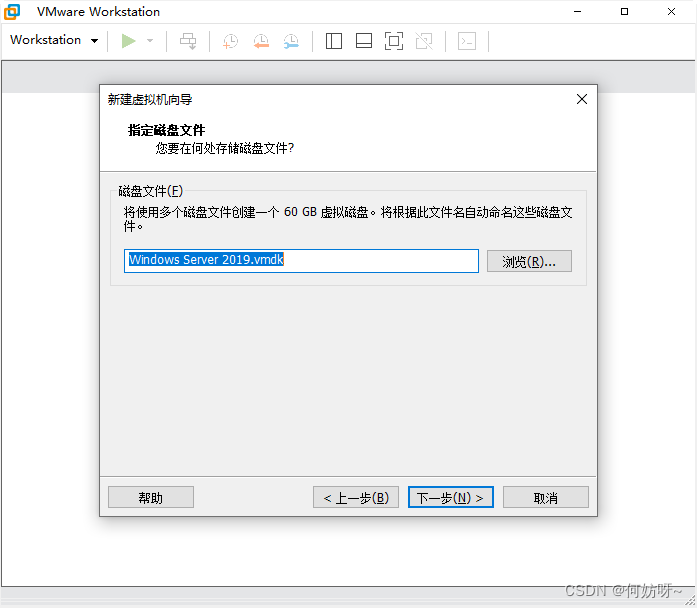
Task: Click the unity mode icon
Action: pyautogui.click(x=424, y=41)
